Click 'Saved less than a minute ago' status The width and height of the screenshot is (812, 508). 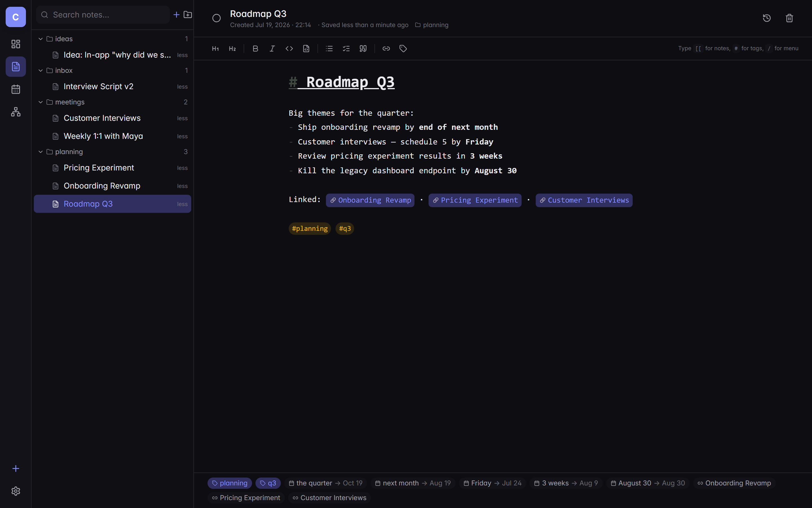(x=365, y=25)
